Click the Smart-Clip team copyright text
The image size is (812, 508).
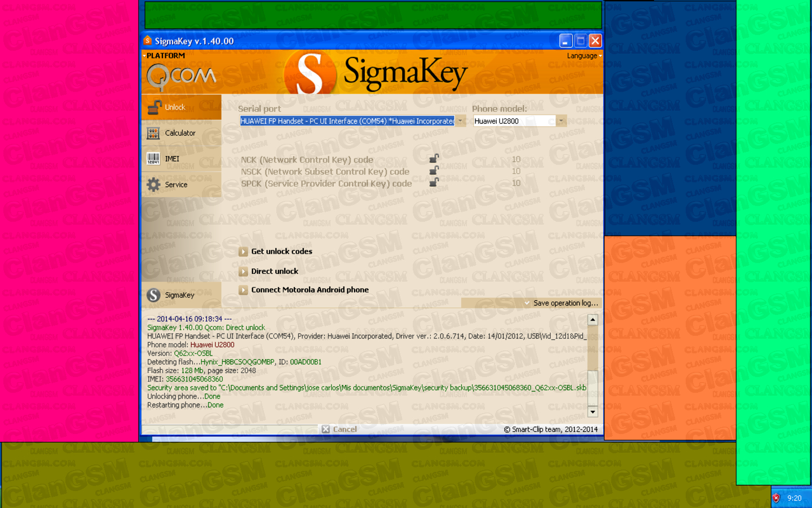pos(551,430)
